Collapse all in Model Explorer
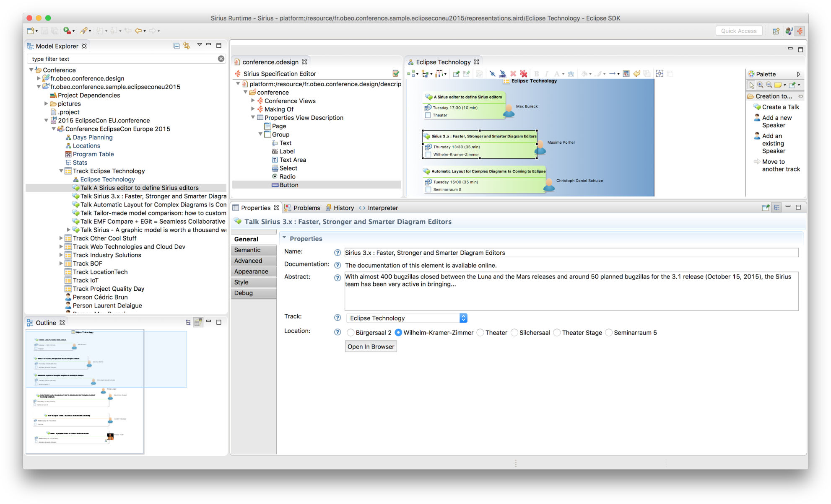 coord(176,46)
